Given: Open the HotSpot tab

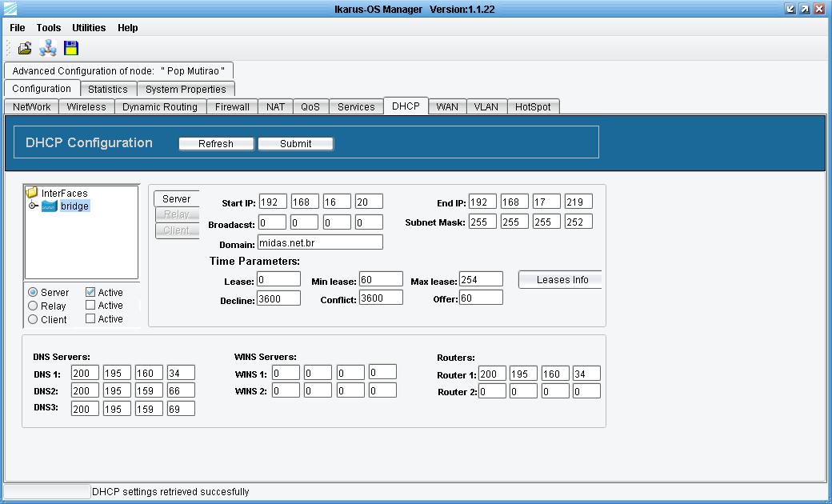Looking at the screenshot, I should pos(534,106).
